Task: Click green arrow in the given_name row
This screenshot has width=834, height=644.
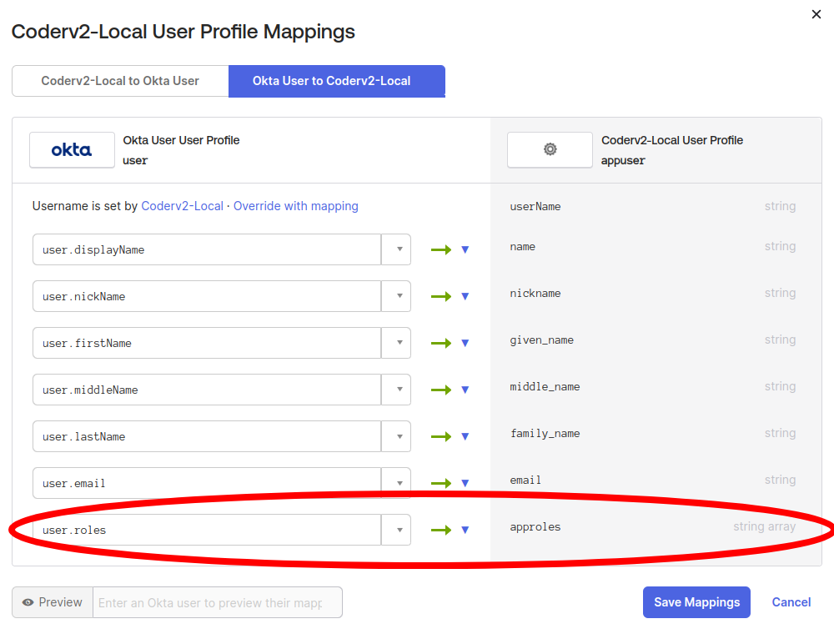Action: point(441,344)
